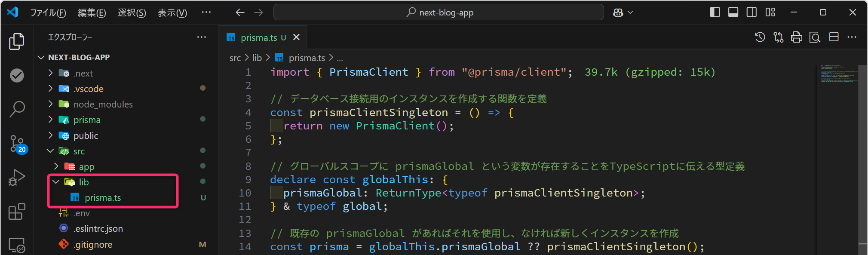Click the Split Editor icon
Image resolution: width=868 pixels, height=255 pixels.
(834, 37)
